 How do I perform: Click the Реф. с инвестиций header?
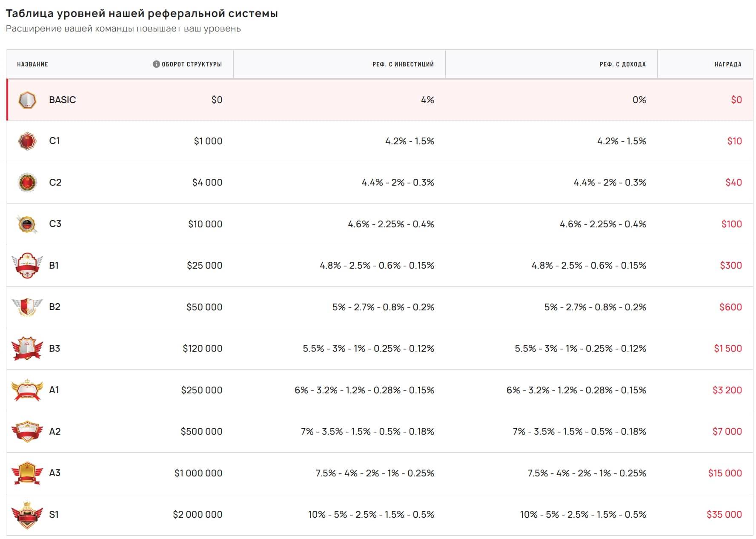point(403,64)
